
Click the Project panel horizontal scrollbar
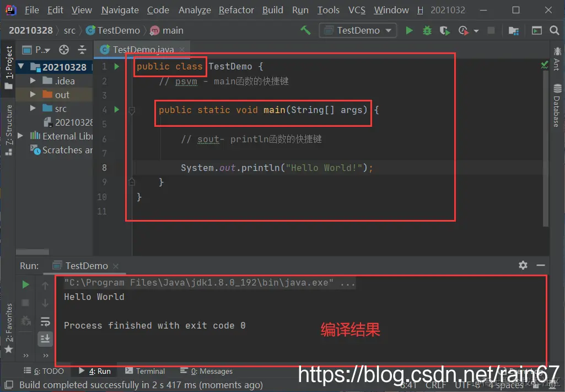pos(33,251)
